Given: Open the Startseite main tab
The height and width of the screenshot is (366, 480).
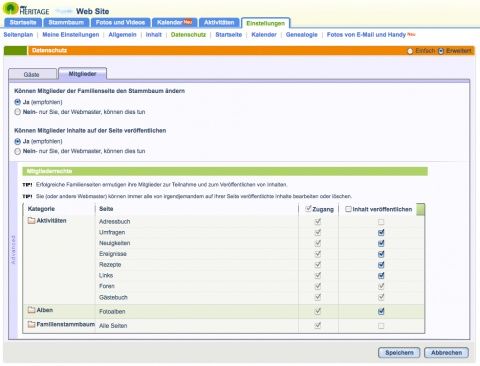Looking at the screenshot, I should pos(23,22).
